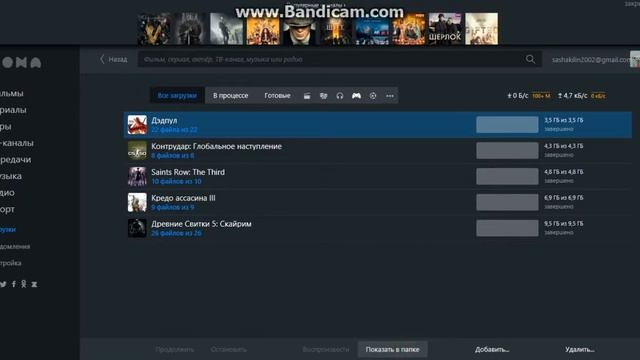This screenshot has width=640, height=360.
Task: Click the Воспроизвести button
Action: (x=326, y=349)
